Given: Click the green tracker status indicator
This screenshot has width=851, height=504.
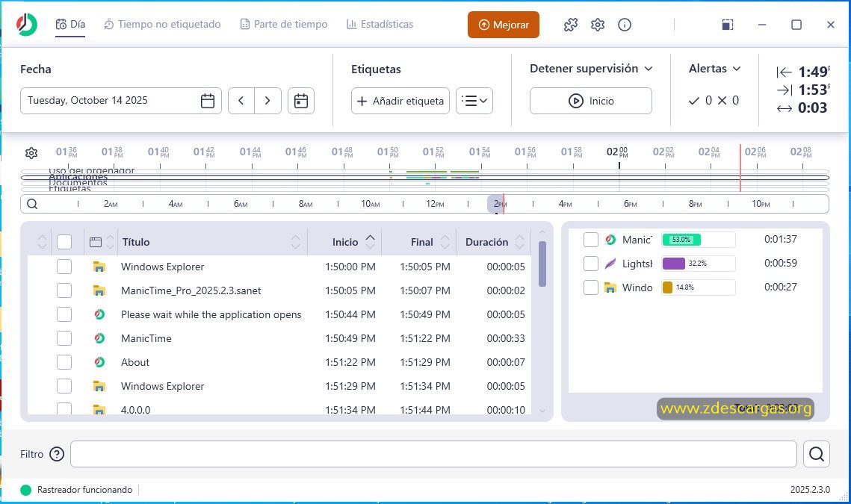Looking at the screenshot, I should point(25,490).
